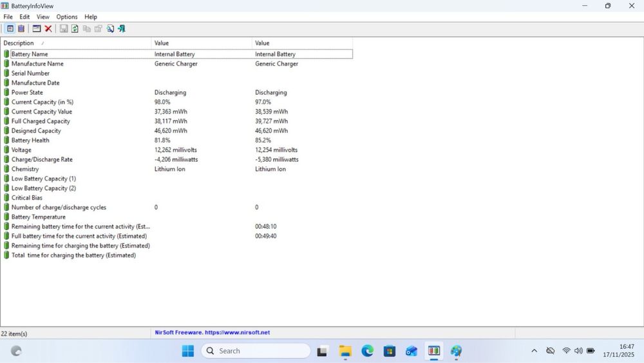Open the Options menu
The height and width of the screenshot is (363, 644).
[x=67, y=17]
